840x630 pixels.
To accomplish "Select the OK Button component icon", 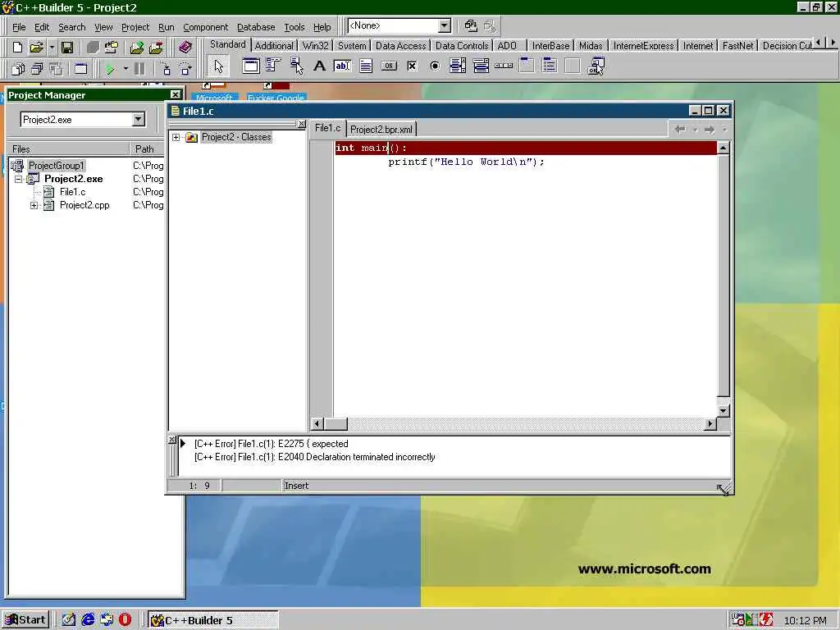I will click(389, 66).
